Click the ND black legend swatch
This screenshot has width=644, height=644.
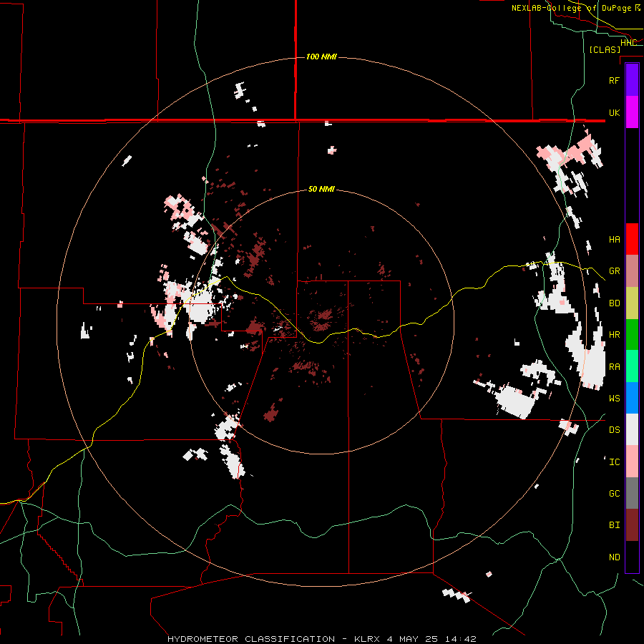point(632,557)
